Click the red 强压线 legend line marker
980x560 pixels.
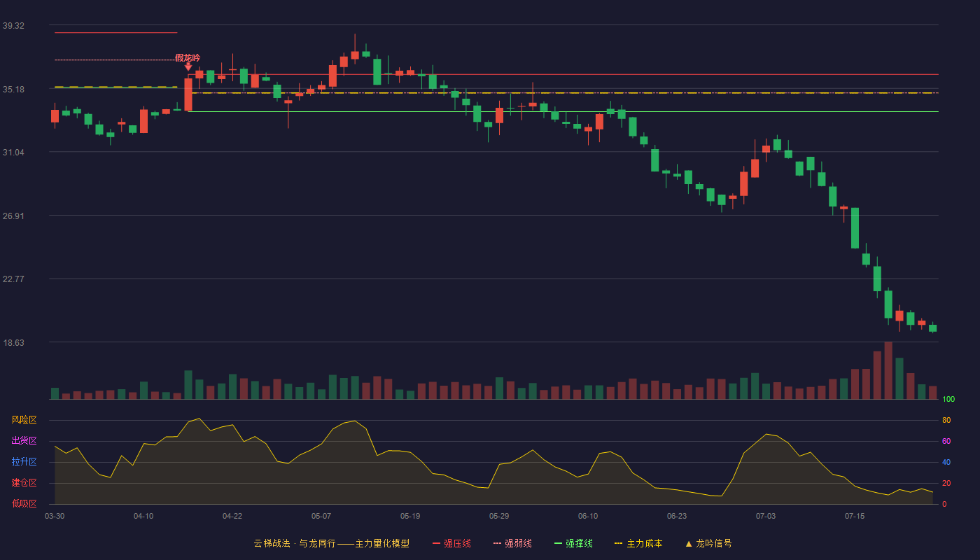pos(436,543)
